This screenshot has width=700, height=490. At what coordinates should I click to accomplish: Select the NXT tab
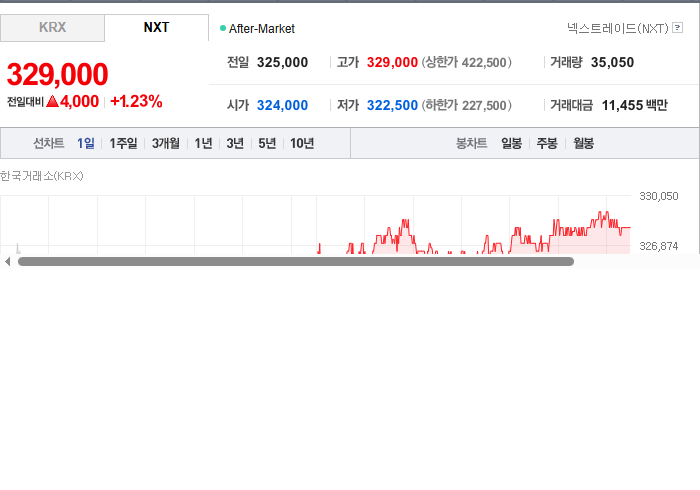[156, 28]
